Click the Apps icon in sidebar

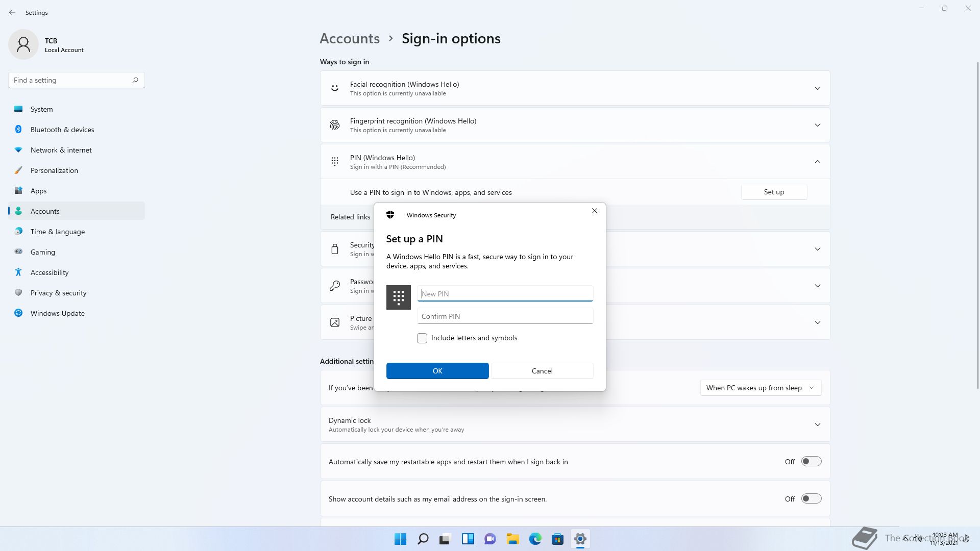tap(18, 190)
